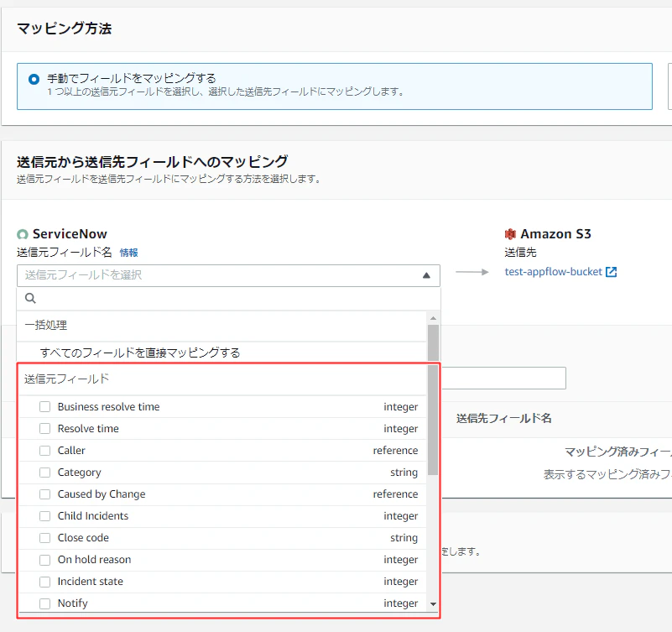Image resolution: width=672 pixels, height=632 pixels.
Task: Click the string type beside Close code
Action: click(x=404, y=538)
